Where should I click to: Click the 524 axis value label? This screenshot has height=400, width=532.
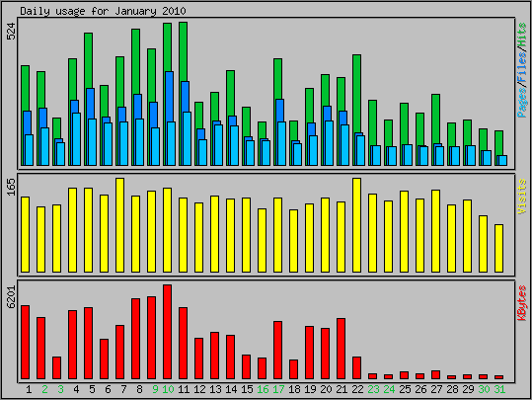11,32
